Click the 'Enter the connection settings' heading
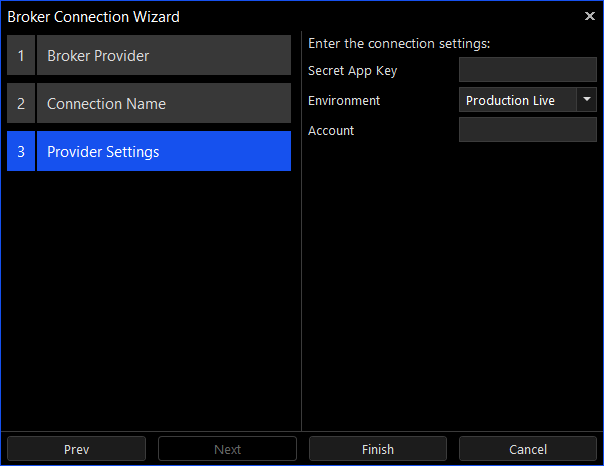This screenshot has width=604, height=466. (399, 44)
